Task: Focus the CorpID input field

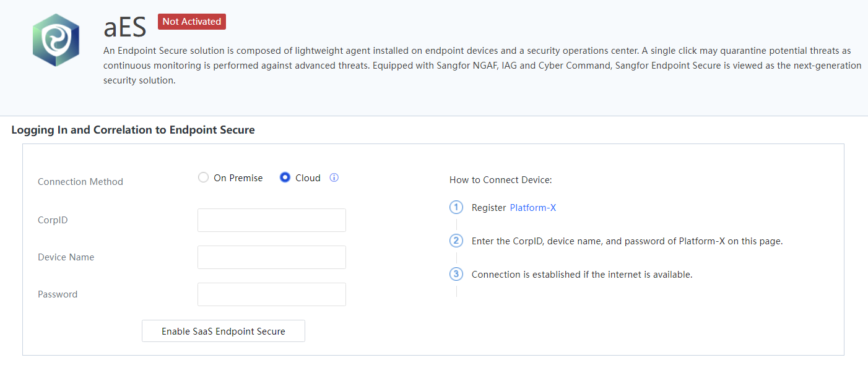Action: point(271,220)
